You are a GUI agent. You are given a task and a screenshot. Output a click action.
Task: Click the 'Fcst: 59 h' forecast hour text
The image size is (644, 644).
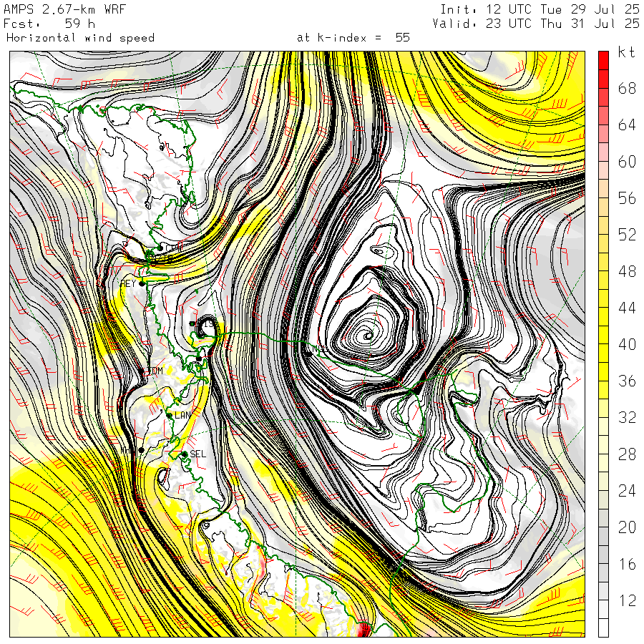(x=49, y=24)
